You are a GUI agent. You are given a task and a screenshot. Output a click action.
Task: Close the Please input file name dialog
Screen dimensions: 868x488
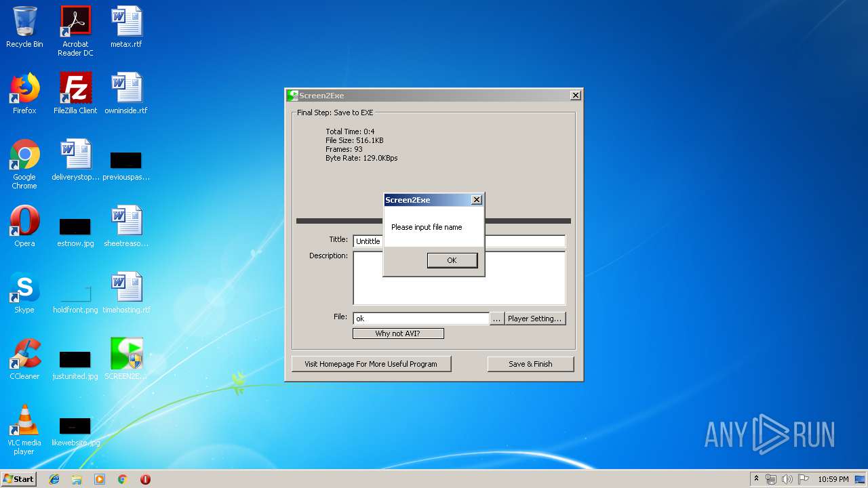pyautogui.click(x=477, y=200)
